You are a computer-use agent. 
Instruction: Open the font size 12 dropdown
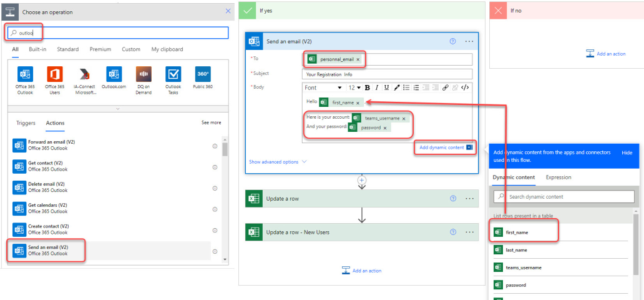[x=354, y=87]
